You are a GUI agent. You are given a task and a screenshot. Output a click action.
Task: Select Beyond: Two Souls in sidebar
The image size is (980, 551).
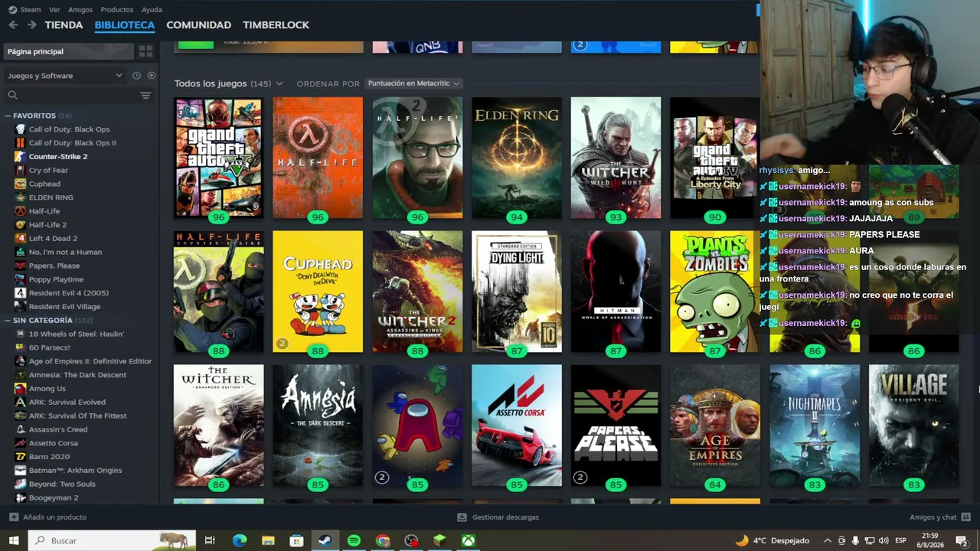(62, 484)
